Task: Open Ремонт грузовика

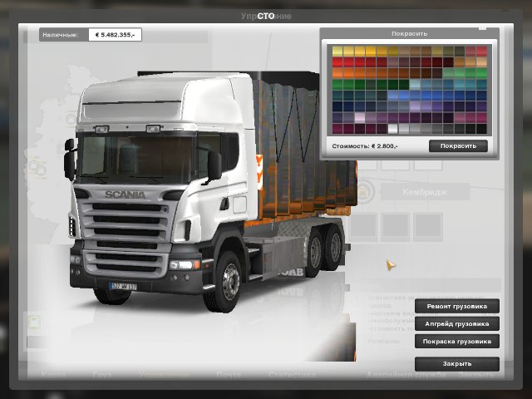Action: pos(456,307)
